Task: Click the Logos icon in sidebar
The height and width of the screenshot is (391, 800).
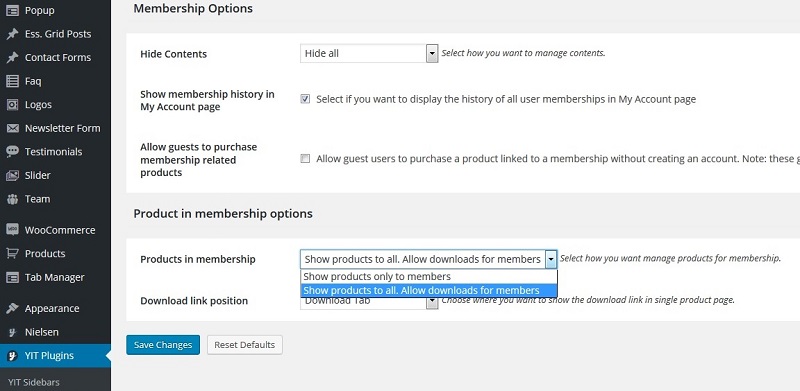Action: (12, 105)
